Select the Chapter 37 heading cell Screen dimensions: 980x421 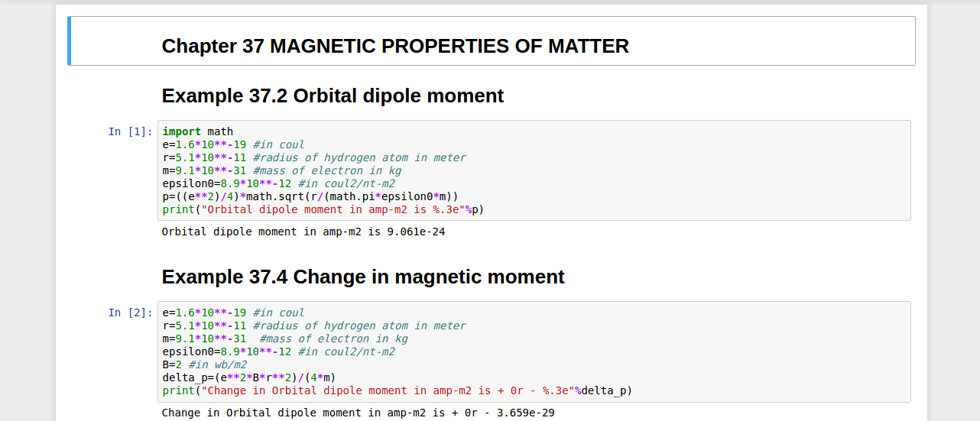click(394, 46)
